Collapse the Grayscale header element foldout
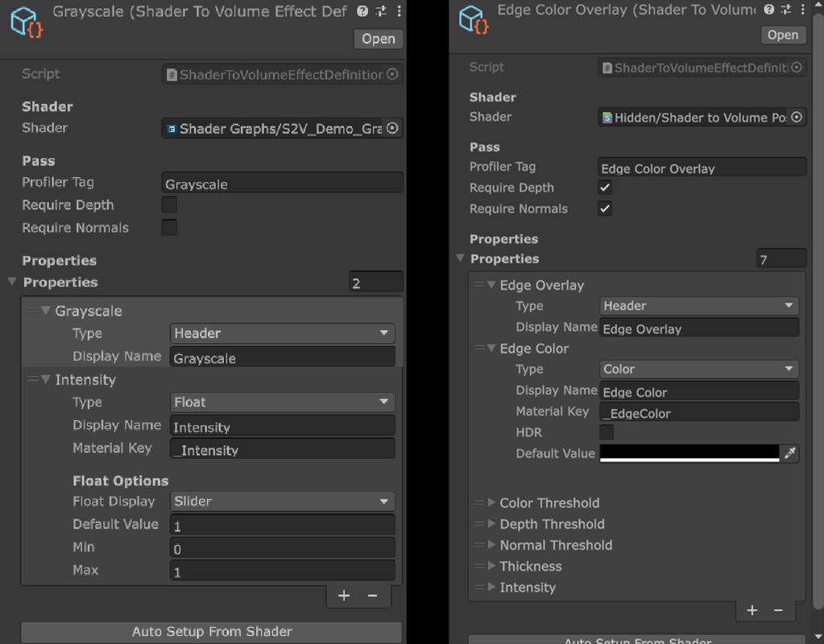 (46, 311)
